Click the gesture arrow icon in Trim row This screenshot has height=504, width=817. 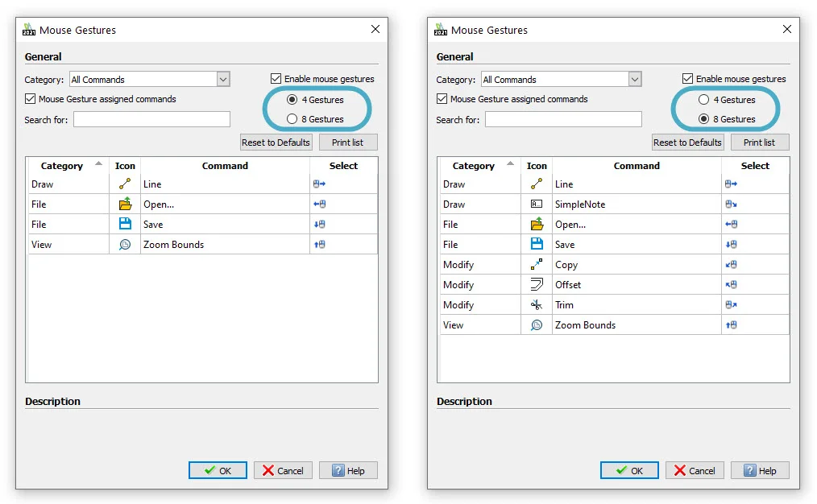point(732,305)
